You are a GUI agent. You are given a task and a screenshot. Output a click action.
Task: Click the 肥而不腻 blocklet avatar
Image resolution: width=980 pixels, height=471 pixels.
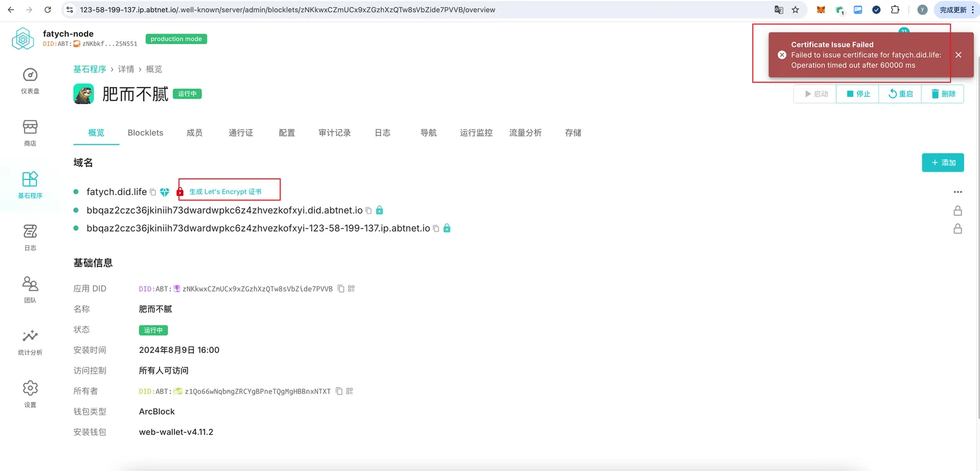(84, 94)
